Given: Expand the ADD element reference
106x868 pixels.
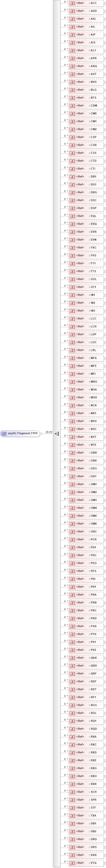Looking at the screenshot, I should click(x=105, y=11).
